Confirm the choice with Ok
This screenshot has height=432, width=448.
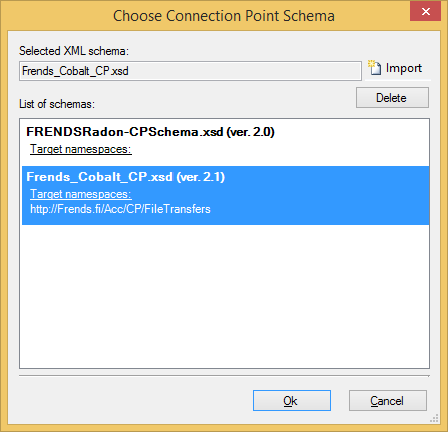(x=292, y=400)
